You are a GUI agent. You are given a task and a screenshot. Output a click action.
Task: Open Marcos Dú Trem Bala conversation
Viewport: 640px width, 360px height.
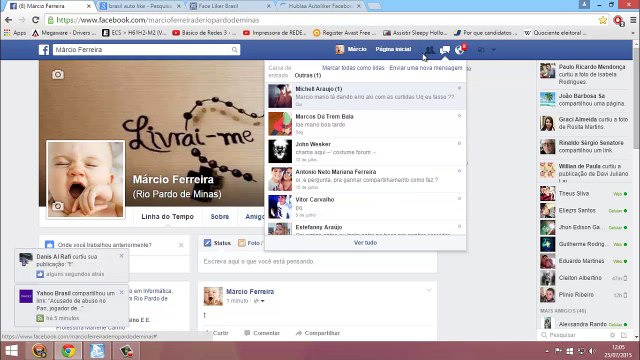(365, 124)
